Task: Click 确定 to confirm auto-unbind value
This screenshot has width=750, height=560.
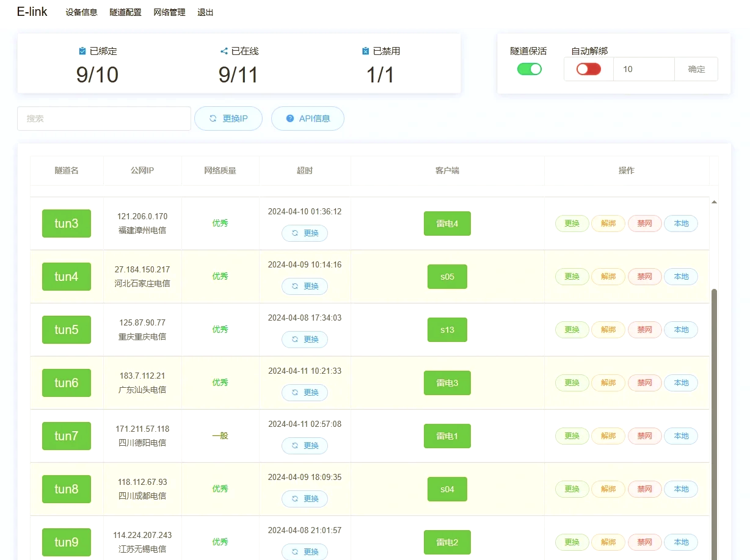Action: point(696,69)
